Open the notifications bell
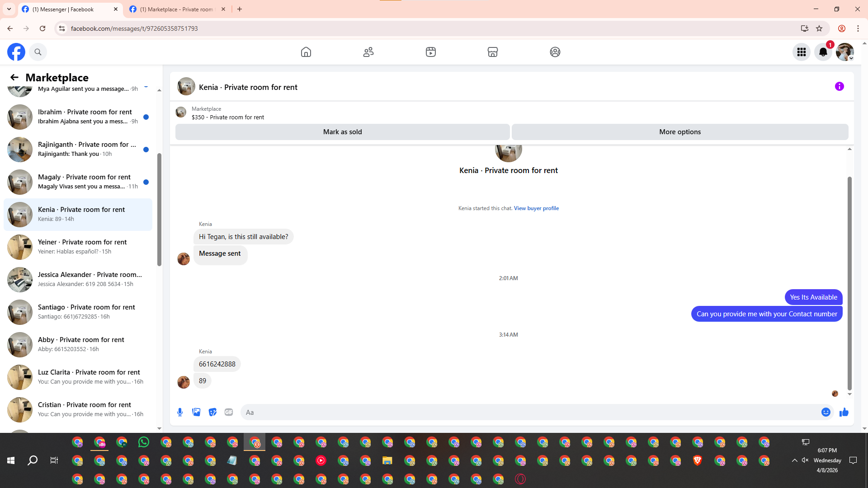Viewport: 868px width, 488px height. coord(823,52)
